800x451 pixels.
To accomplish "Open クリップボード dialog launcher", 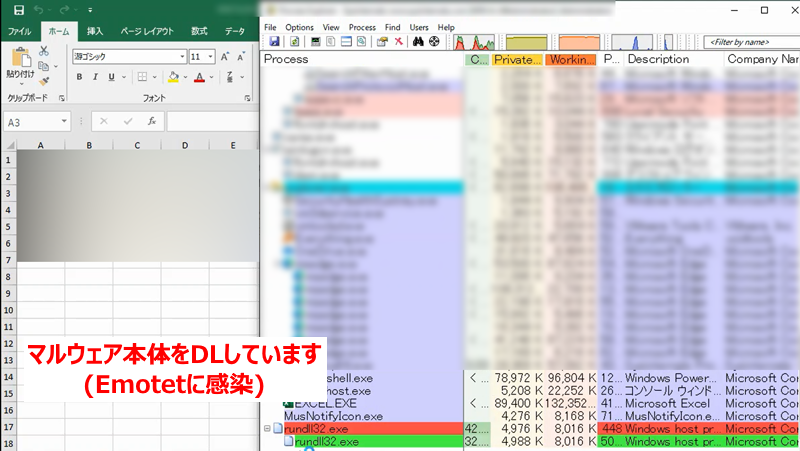I will (x=62, y=98).
